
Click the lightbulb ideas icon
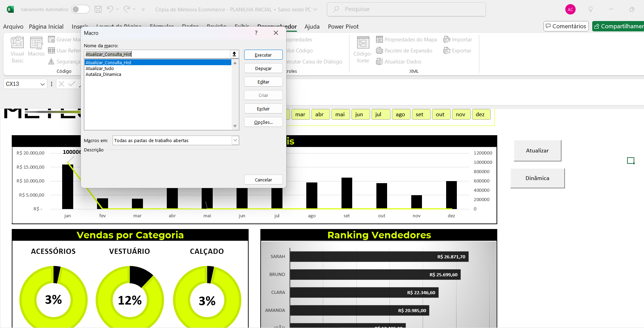tap(590, 9)
